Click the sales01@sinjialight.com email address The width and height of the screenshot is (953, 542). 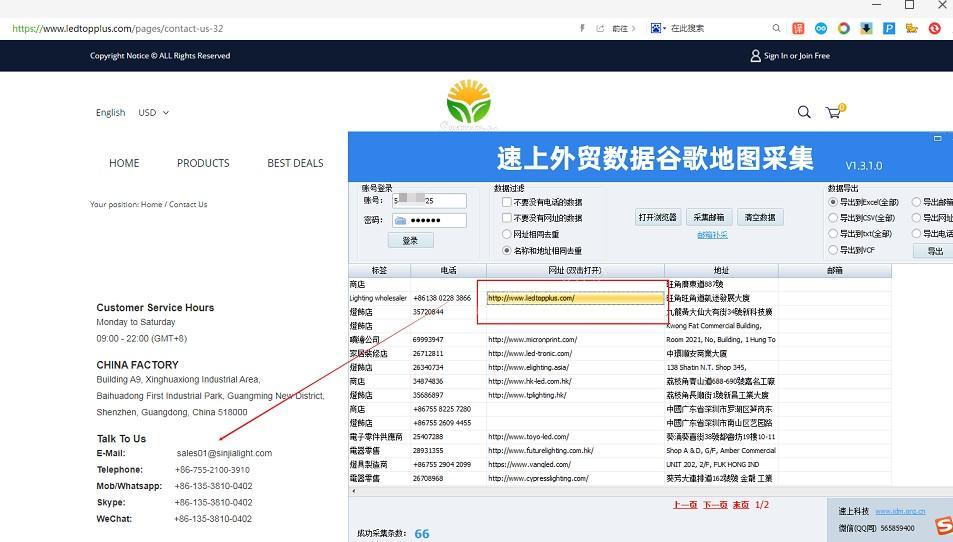tap(224, 453)
